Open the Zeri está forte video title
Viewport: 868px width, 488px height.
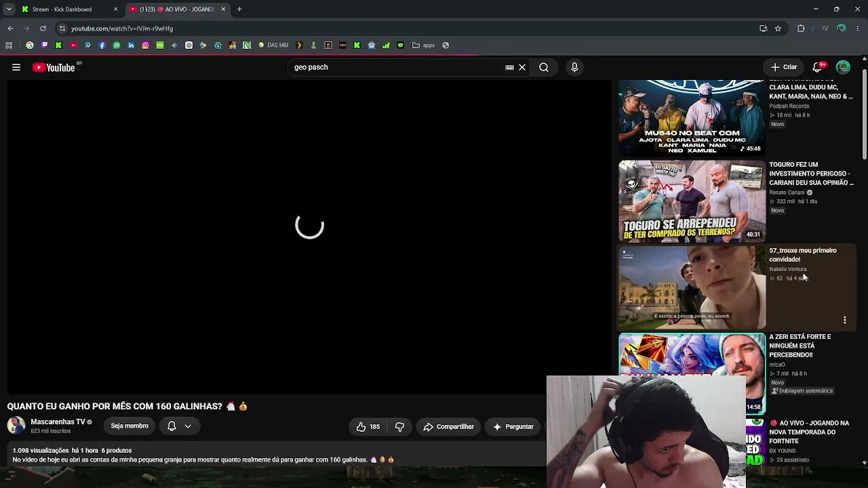coord(800,346)
